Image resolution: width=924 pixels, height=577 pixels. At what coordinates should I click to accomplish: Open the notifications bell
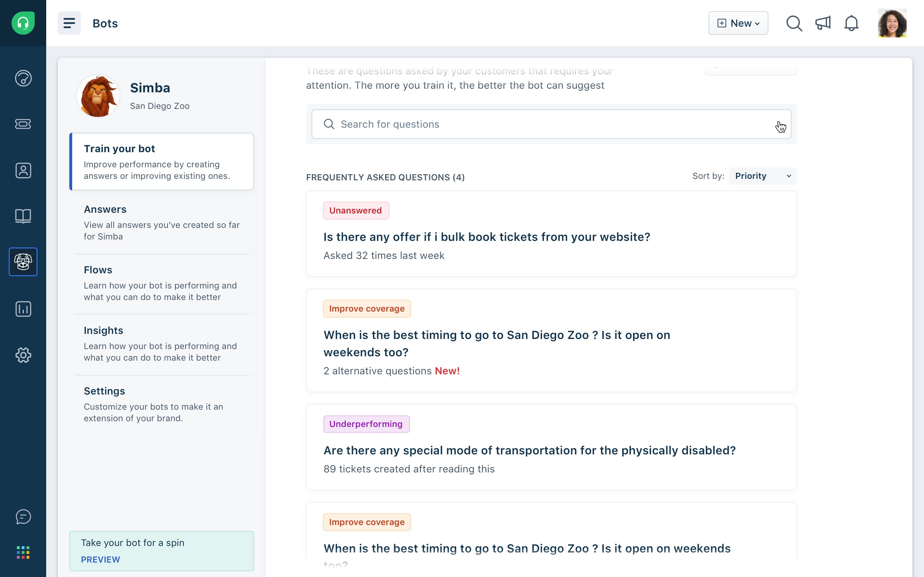click(x=851, y=23)
